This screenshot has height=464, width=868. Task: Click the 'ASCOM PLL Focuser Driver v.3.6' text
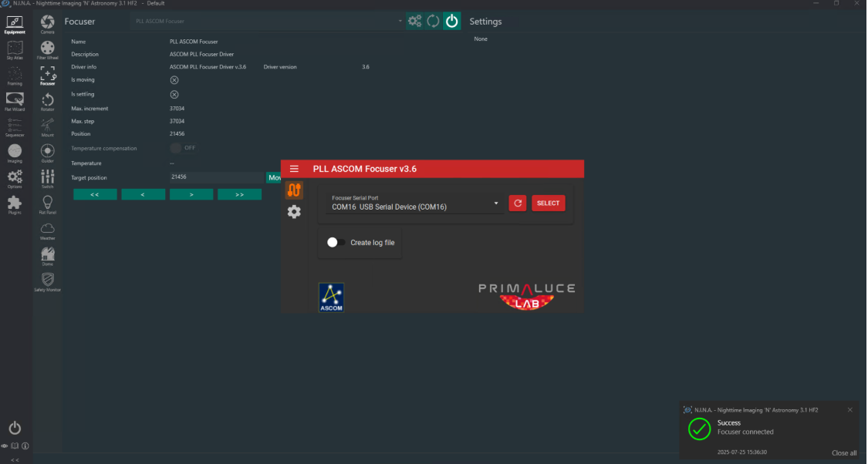(208, 67)
